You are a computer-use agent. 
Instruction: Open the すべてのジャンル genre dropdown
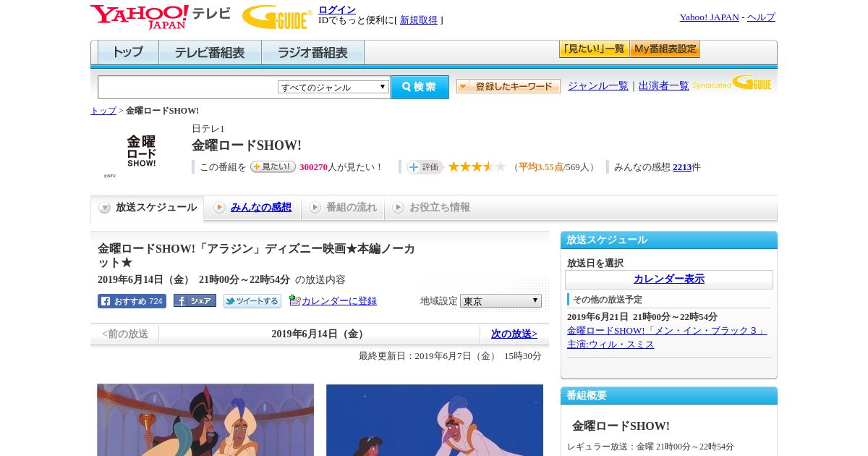[333, 87]
